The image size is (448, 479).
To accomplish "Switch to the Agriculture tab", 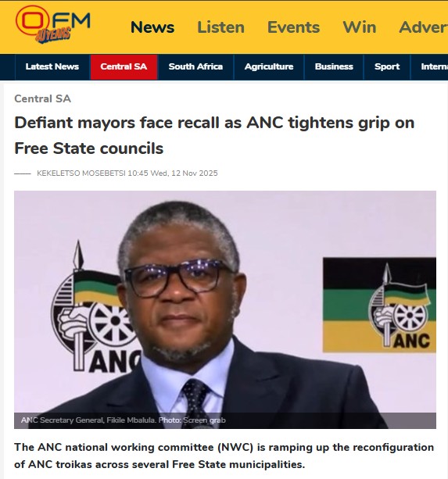I will pyautogui.click(x=269, y=67).
